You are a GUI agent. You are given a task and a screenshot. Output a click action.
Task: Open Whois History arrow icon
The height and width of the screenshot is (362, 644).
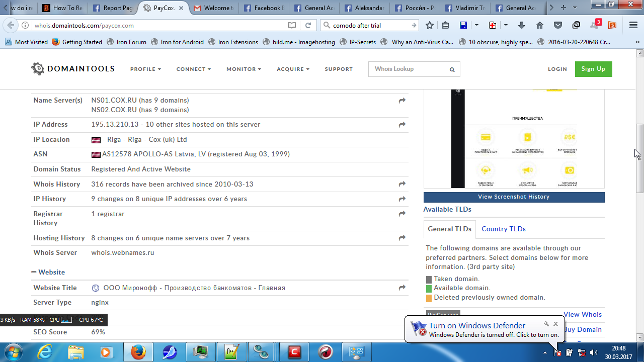pos(402,185)
